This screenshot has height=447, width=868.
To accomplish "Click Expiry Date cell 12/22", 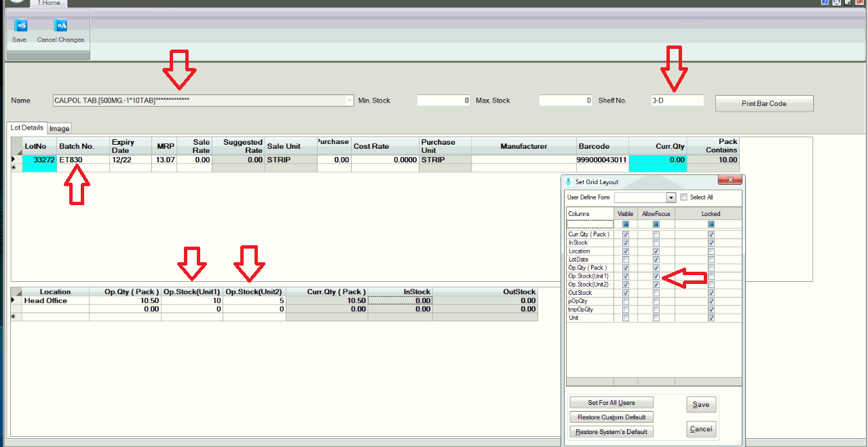I will tap(130, 160).
